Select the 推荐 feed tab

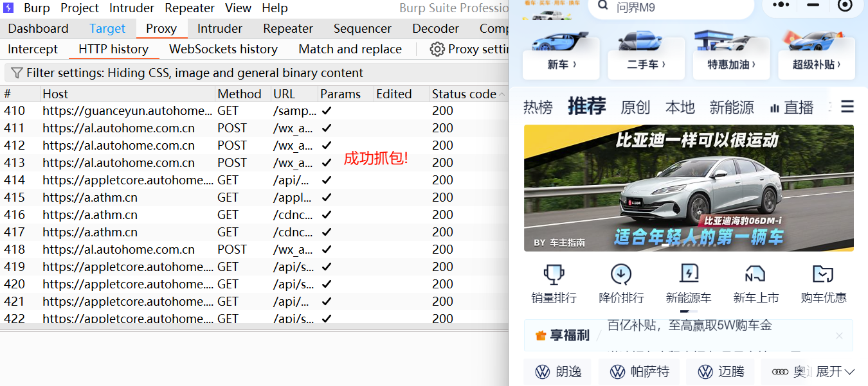point(587,107)
